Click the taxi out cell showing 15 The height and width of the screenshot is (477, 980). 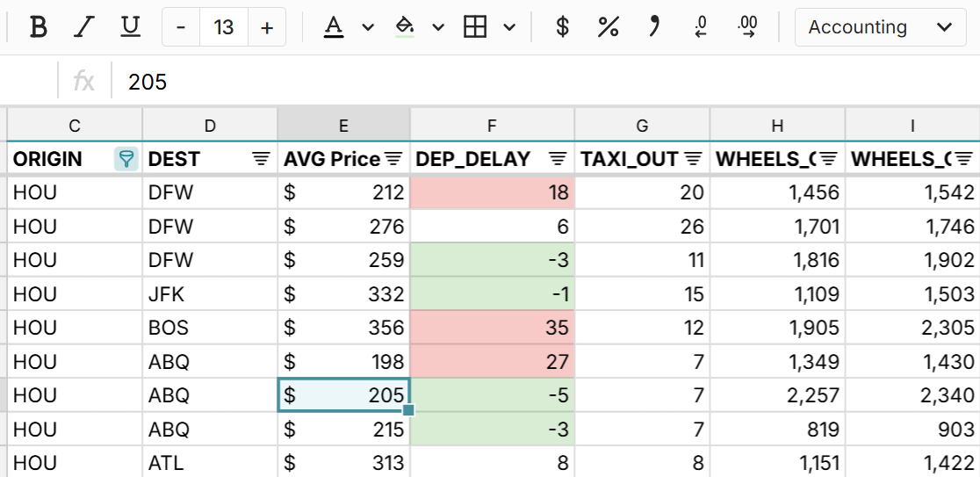coord(643,293)
